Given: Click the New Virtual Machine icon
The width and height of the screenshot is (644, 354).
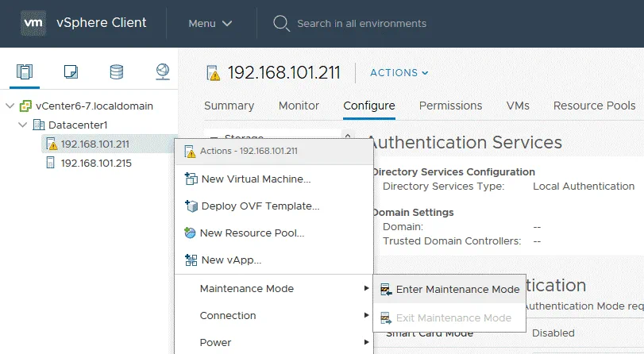Looking at the screenshot, I should (x=191, y=179).
